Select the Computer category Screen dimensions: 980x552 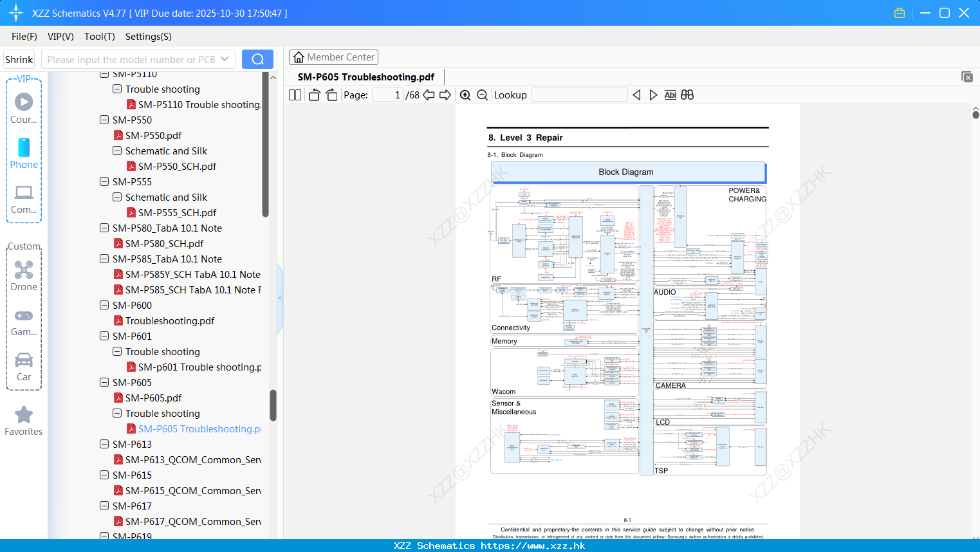24,199
